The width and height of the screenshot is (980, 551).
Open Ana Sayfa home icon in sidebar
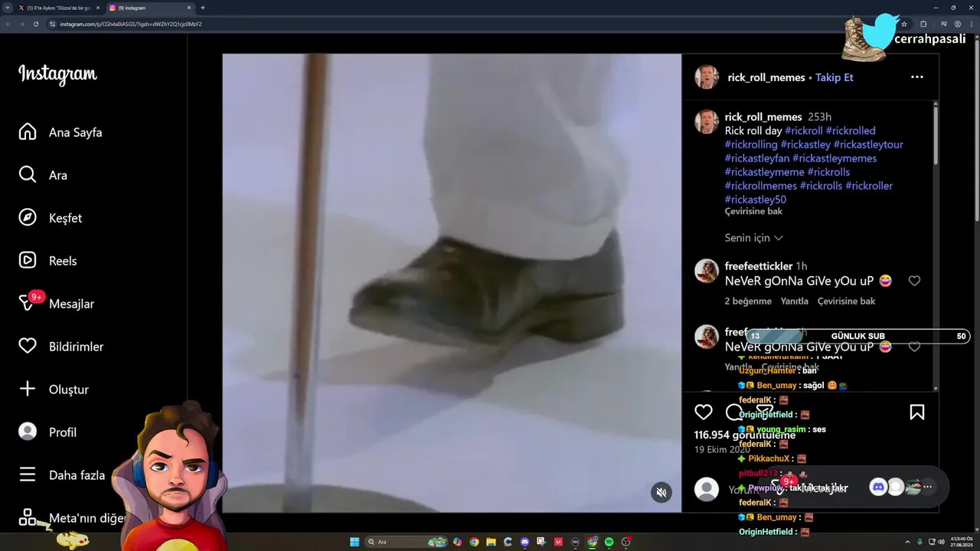[28, 132]
